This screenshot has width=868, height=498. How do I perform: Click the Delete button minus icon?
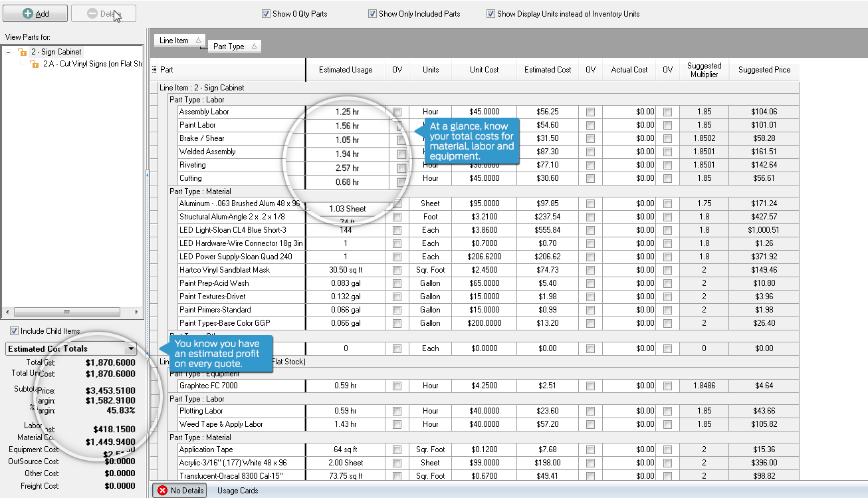[x=92, y=14]
